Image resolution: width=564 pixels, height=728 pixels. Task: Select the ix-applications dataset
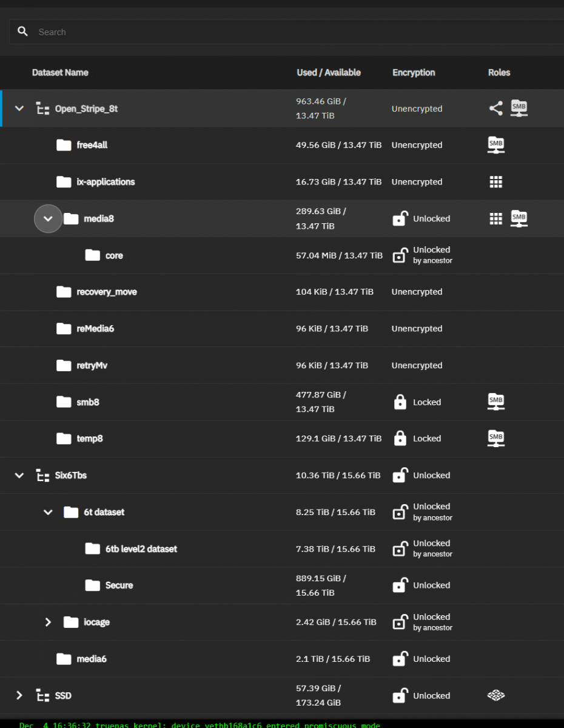point(282,181)
